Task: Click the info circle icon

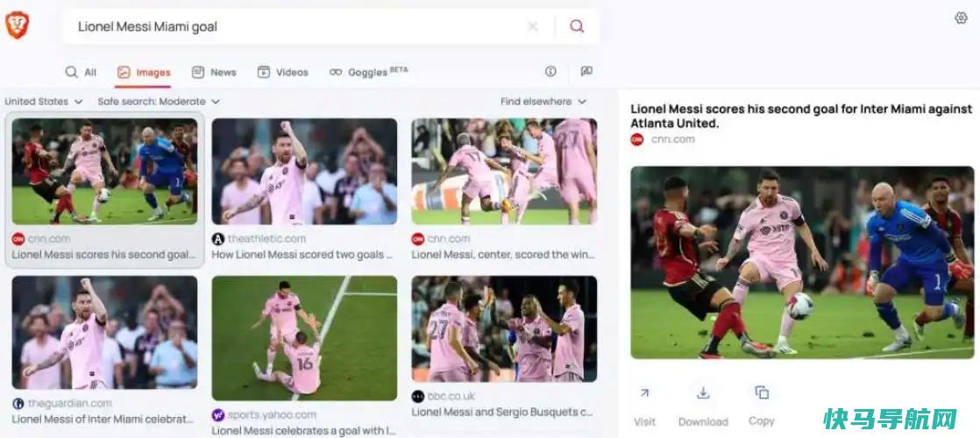Action: tap(550, 71)
